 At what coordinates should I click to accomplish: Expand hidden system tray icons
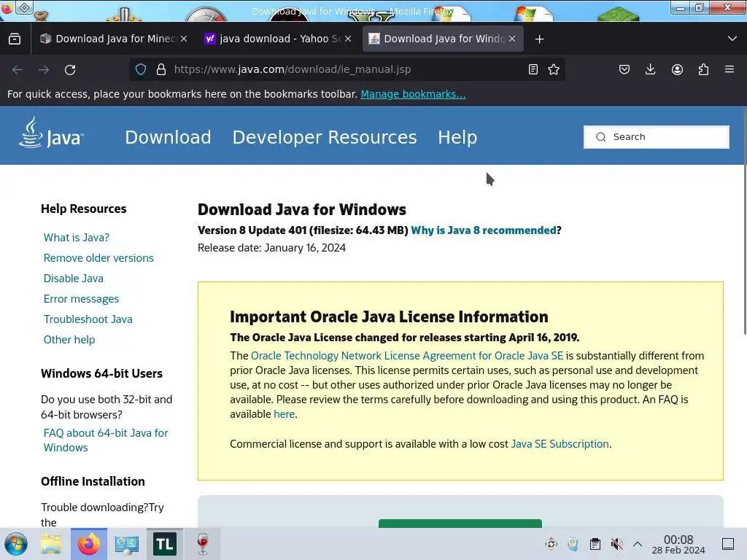coord(638,544)
